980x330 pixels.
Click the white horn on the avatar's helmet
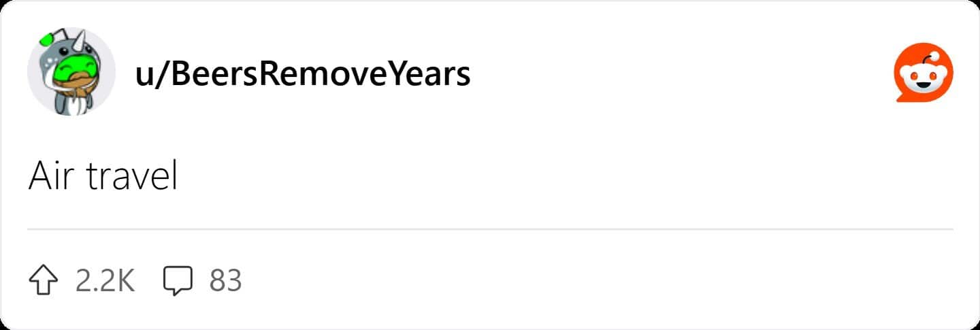(82, 44)
